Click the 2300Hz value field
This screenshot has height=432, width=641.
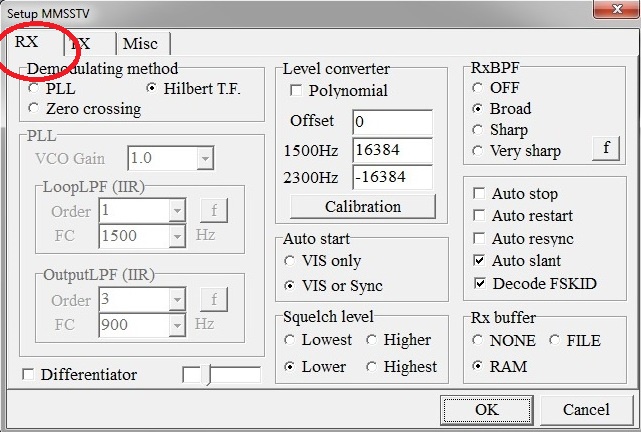[x=392, y=177]
